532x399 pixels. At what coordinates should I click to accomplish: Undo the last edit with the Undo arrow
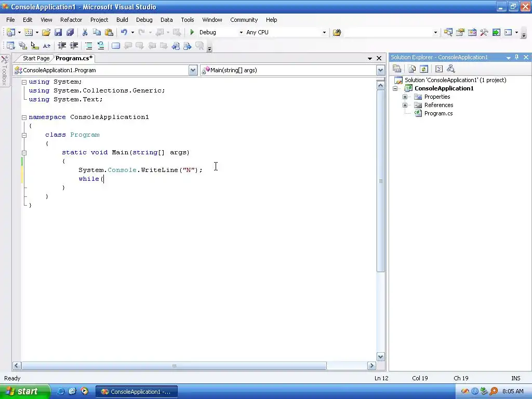(x=124, y=32)
